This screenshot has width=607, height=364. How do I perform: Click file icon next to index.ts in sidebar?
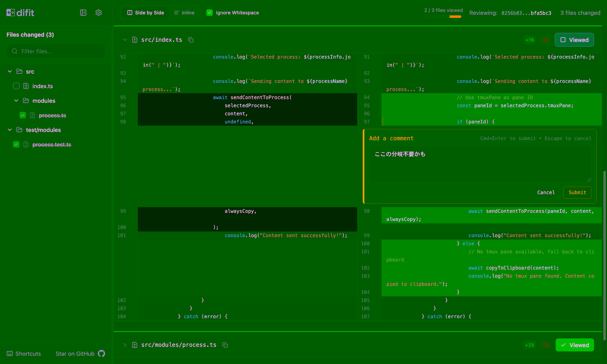[x=26, y=86]
